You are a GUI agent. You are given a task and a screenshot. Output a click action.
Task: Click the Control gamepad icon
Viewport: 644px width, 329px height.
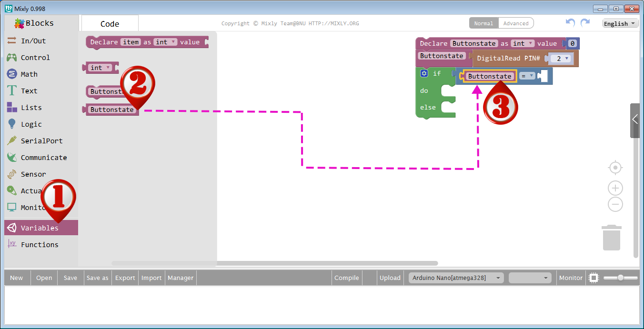click(x=12, y=58)
